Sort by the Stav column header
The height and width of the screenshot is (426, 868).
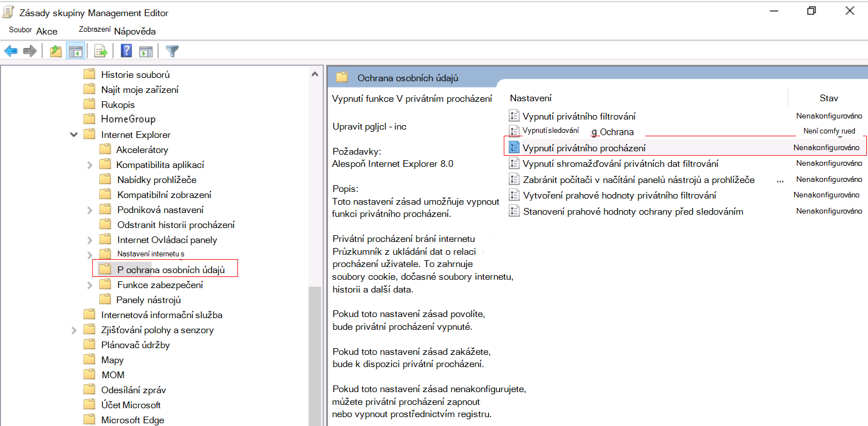tap(829, 98)
